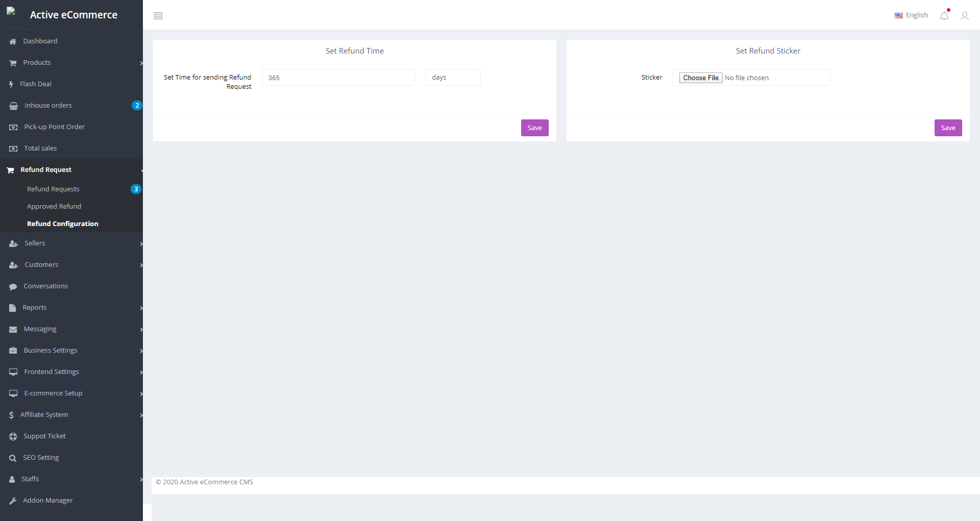This screenshot has width=980, height=521.
Task: Click the Conversations chat bubble icon
Action: click(x=13, y=287)
